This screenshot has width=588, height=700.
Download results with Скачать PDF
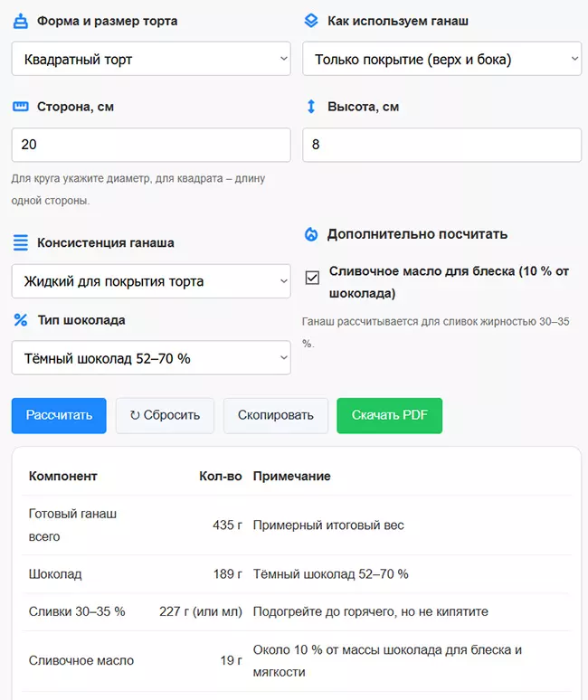(x=389, y=415)
